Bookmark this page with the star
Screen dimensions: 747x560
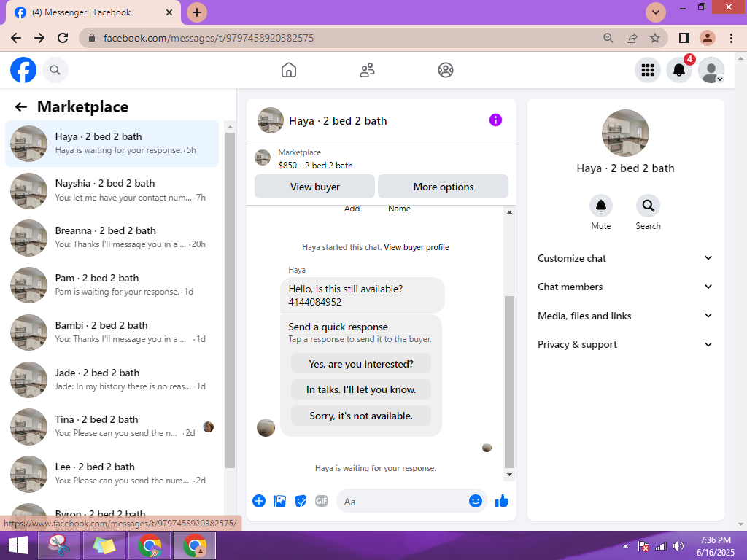(x=655, y=38)
